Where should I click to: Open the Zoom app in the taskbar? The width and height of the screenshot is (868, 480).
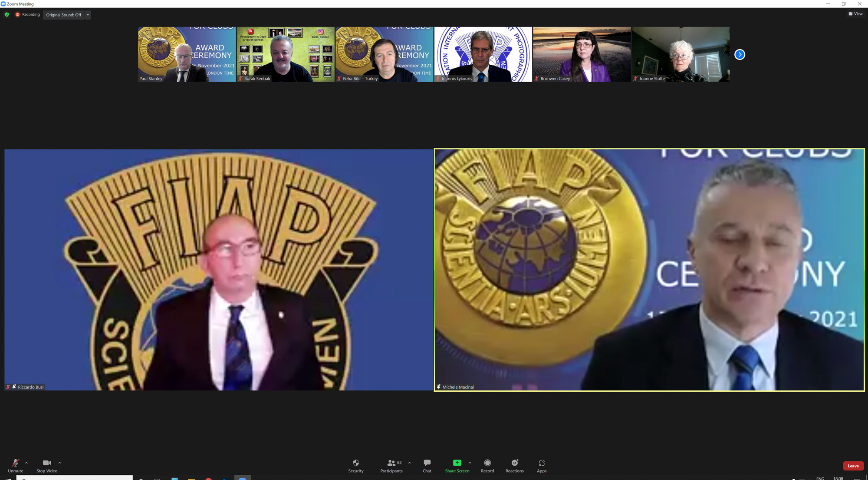tap(243, 478)
